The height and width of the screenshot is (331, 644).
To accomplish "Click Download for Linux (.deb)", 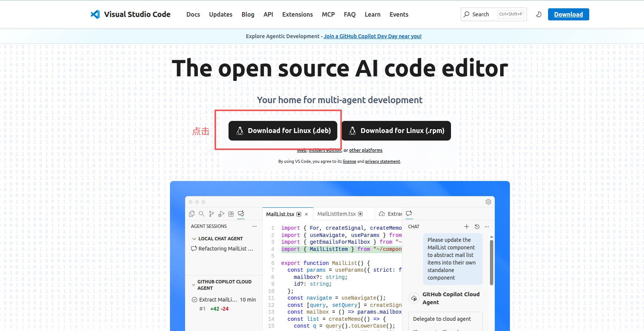I will (283, 131).
